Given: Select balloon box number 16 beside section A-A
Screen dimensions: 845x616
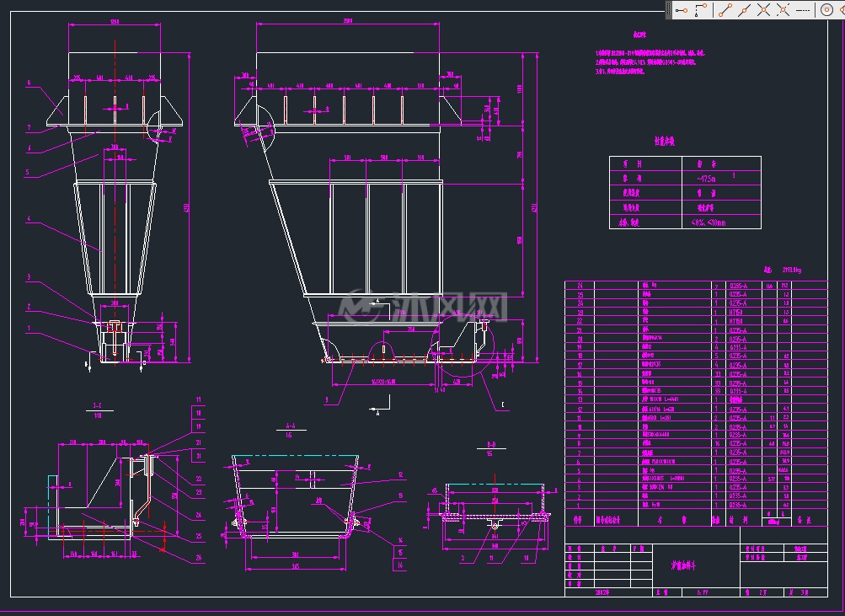Looking at the screenshot, I should [x=400, y=565].
